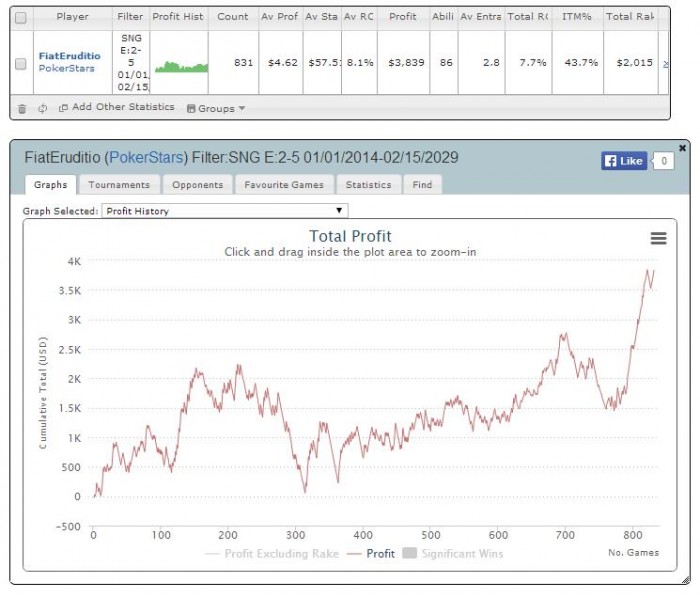This screenshot has height=598, width=700.
Task: Click Add Other Statistics
Action: click(x=117, y=107)
